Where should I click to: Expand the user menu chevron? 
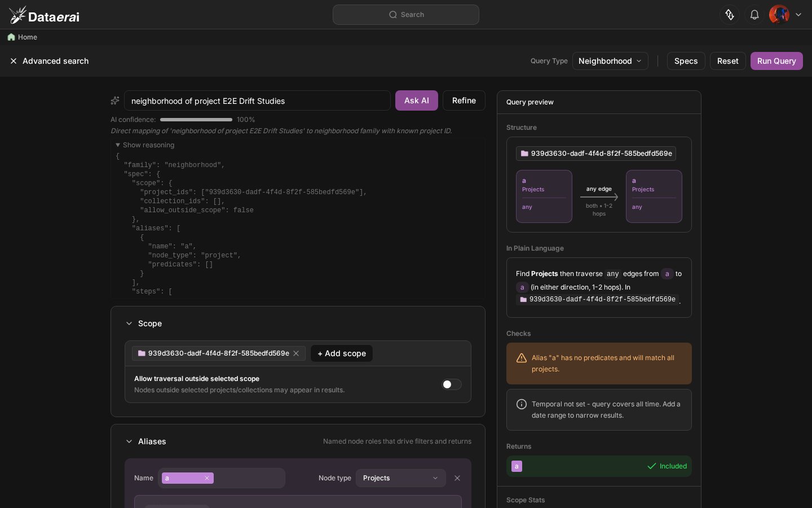point(798,15)
